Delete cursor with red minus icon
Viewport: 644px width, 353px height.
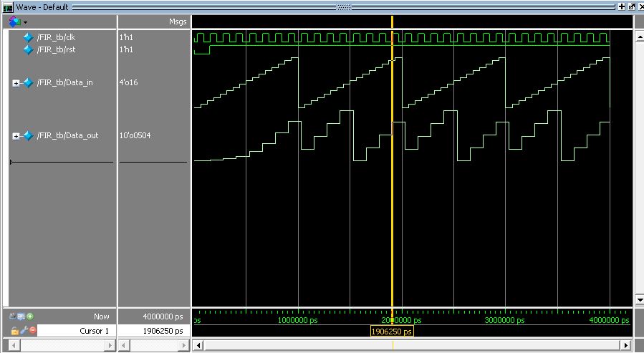(x=33, y=329)
